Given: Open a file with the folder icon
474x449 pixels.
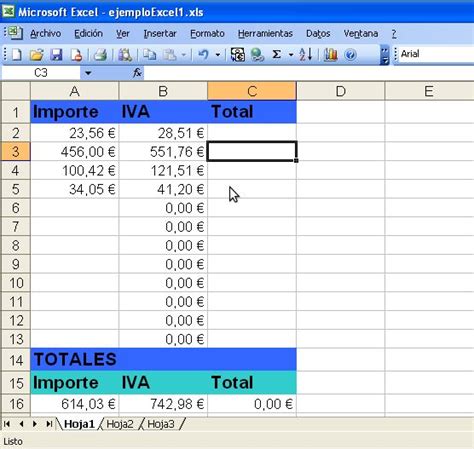Looking at the screenshot, I should coord(37,54).
